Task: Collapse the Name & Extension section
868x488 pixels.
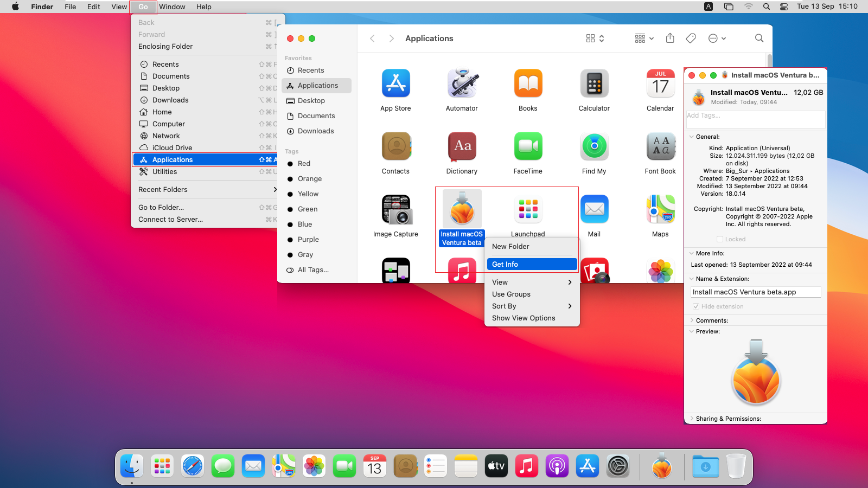Action: 692,279
